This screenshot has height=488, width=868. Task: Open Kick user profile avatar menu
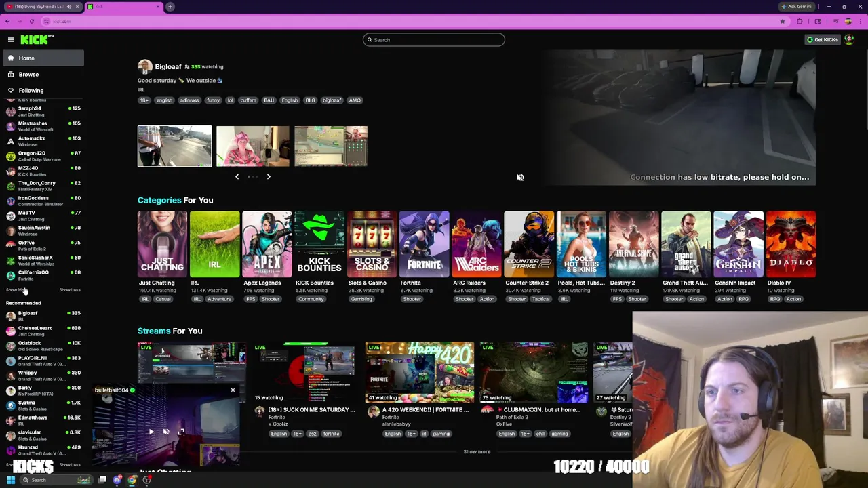849,40
